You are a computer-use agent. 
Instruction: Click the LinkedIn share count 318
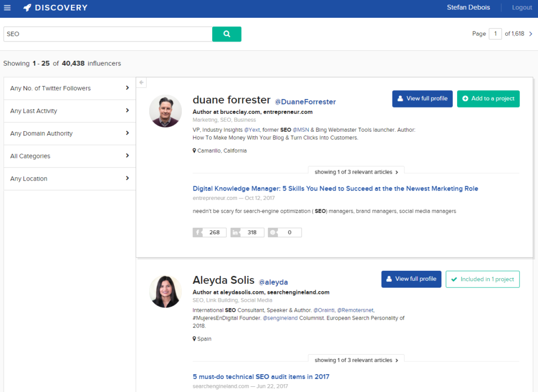click(x=247, y=232)
